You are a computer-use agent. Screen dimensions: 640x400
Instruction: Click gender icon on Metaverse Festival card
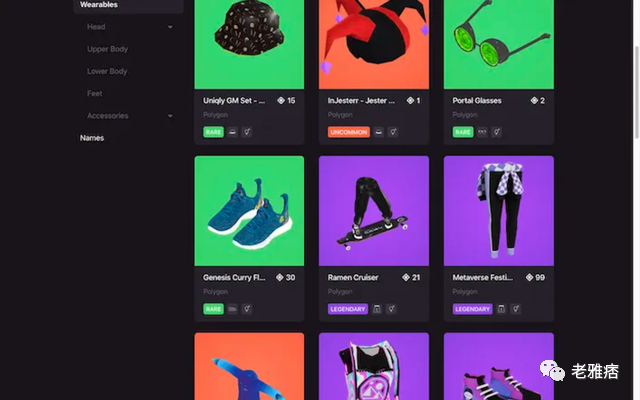tap(516, 309)
